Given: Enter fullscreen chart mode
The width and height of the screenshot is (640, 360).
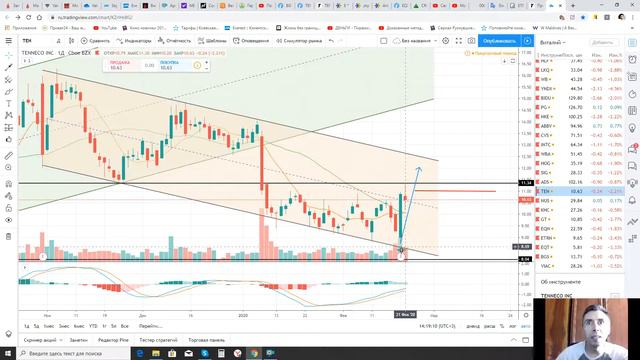Looking at the screenshot, I should 459,41.
